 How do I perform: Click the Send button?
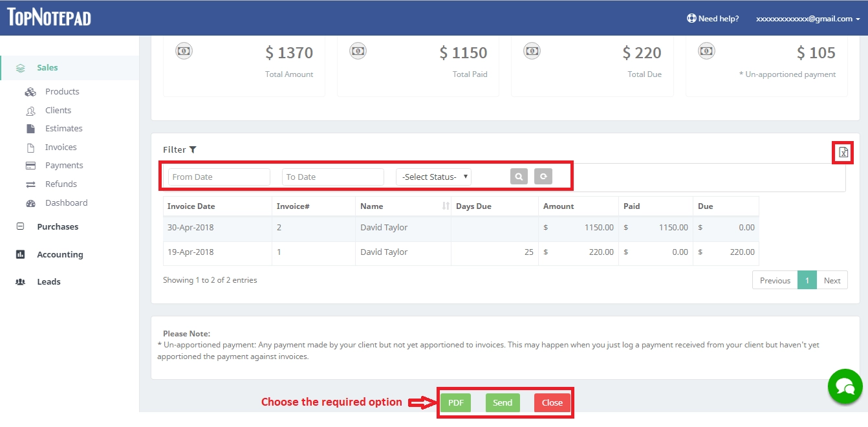pyautogui.click(x=503, y=402)
